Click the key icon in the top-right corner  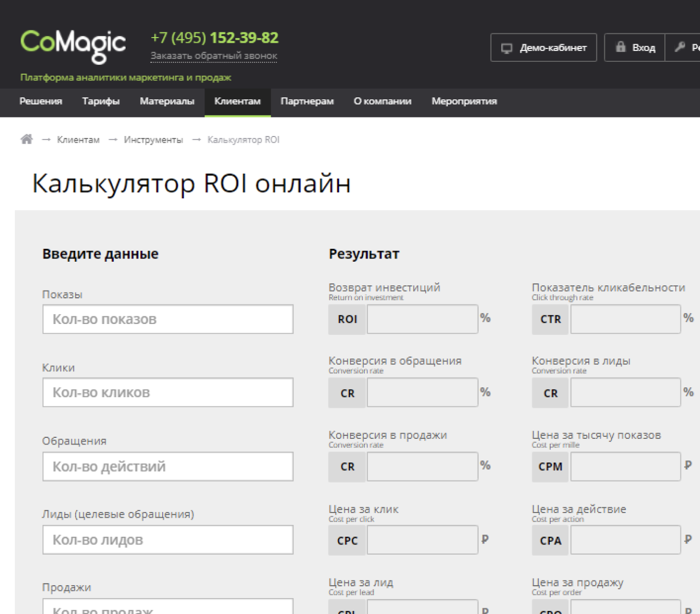680,47
